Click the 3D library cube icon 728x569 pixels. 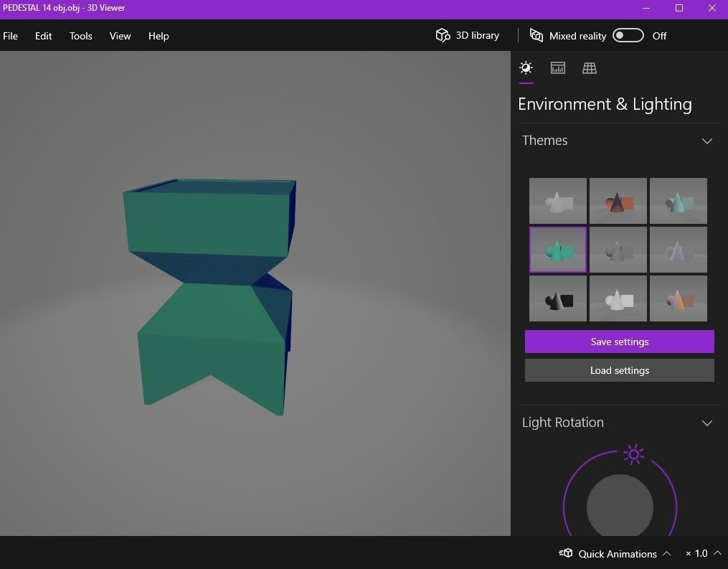coord(443,35)
